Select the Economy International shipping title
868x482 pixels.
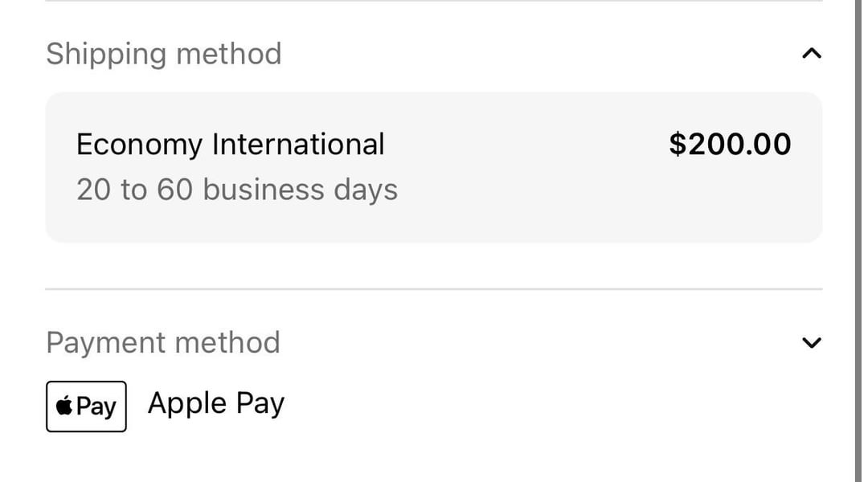click(230, 145)
